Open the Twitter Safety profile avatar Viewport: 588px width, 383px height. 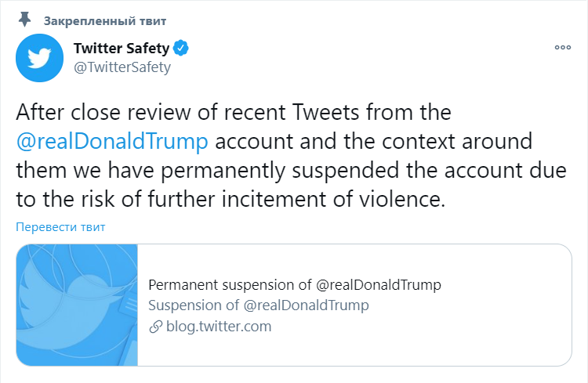tap(37, 58)
